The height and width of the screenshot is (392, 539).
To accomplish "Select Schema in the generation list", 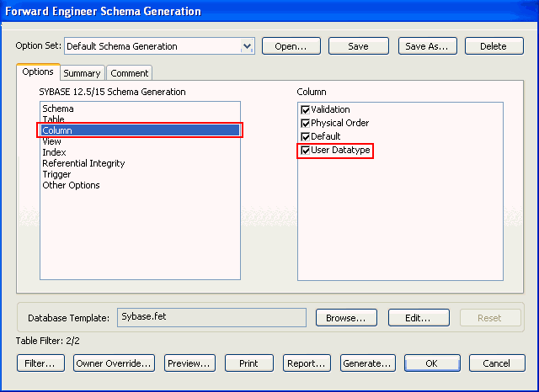I will [x=58, y=109].
